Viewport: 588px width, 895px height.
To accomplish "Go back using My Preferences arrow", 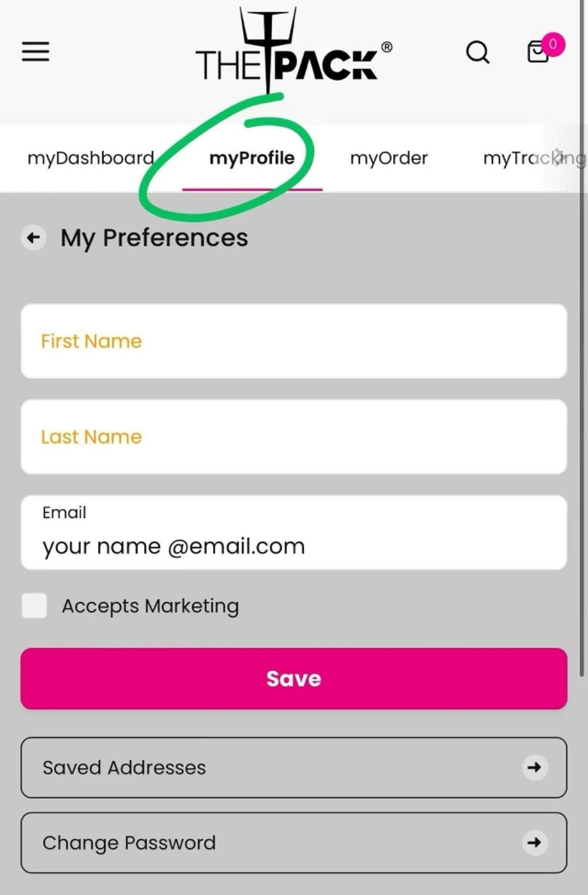I will point(33,238).
